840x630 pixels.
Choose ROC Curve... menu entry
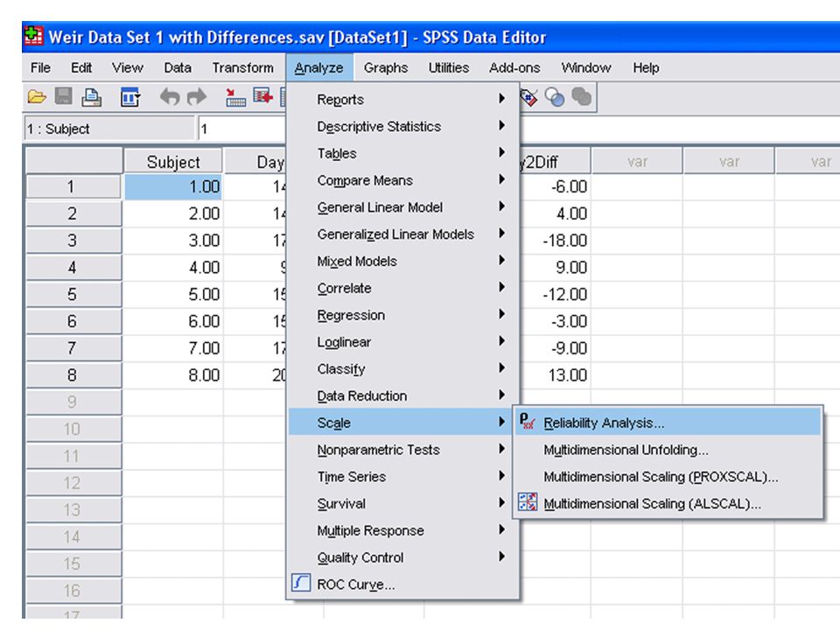[x=403, y=584]
